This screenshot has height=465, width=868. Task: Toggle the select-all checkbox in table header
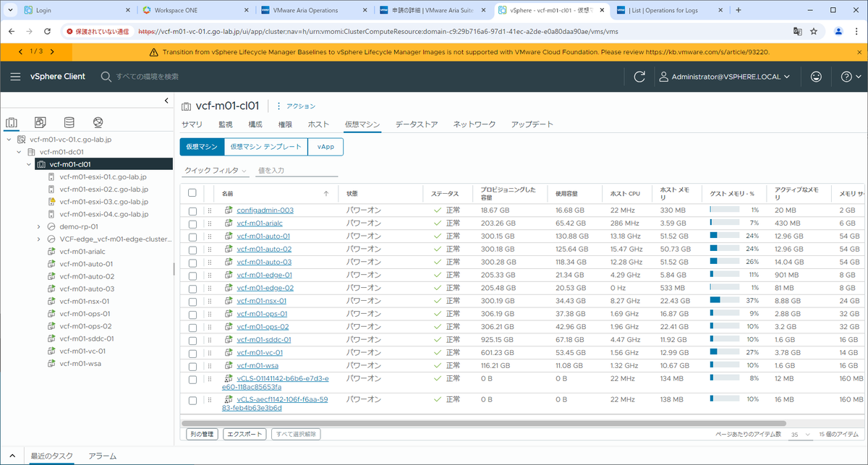click(x=192, y=193)
